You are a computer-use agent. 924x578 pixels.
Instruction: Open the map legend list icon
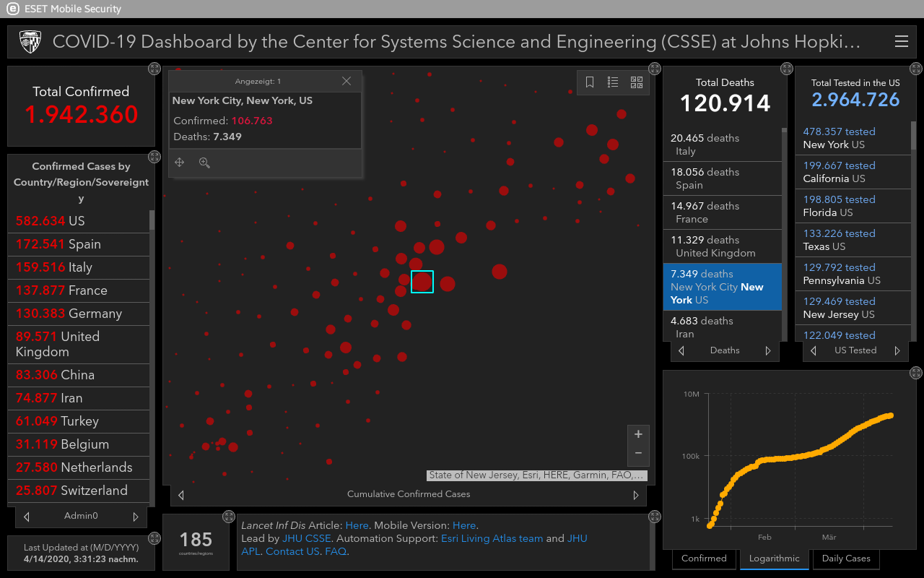pos(613,82)
